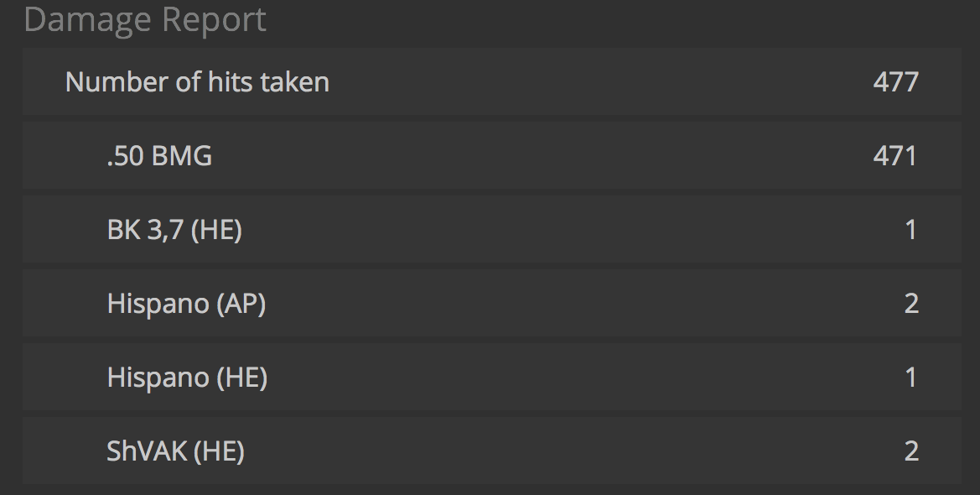This screenshot has width=980, height=495.
Task: Click the hit count for Hispano (AP)
Action: [x=911, y=304]
